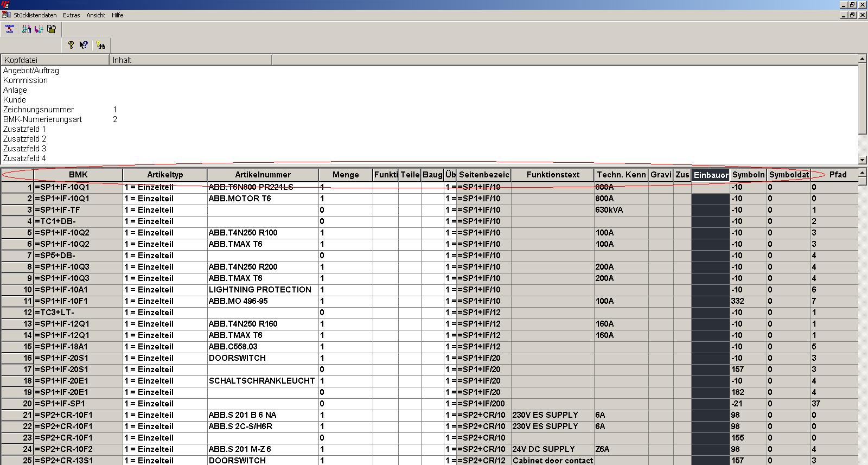The height and width of the screenshot is (465, 868).
Task: Click the purple arrow circuit import icon
Action: pyautogui.click(x=39, y=29)
